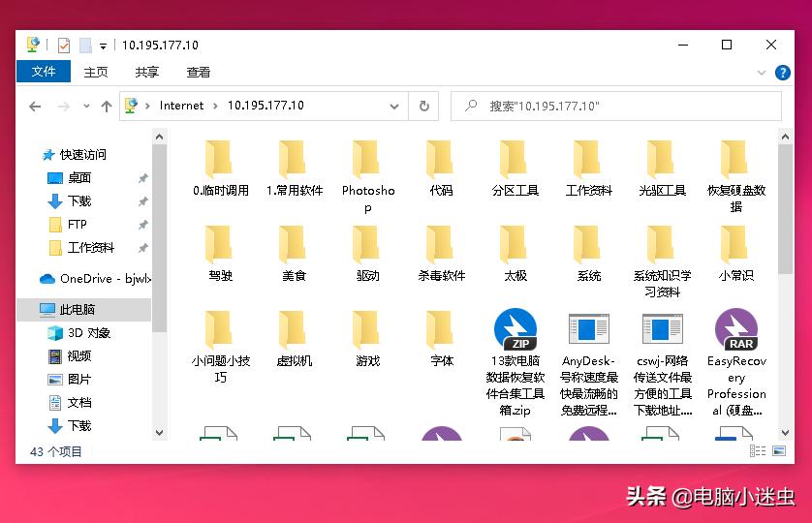Select the 13款电脑数据恢复软件 ZIP file
The width and height of the screenshot is (812, 523).
pyautogui.click(x=515, y=362)
